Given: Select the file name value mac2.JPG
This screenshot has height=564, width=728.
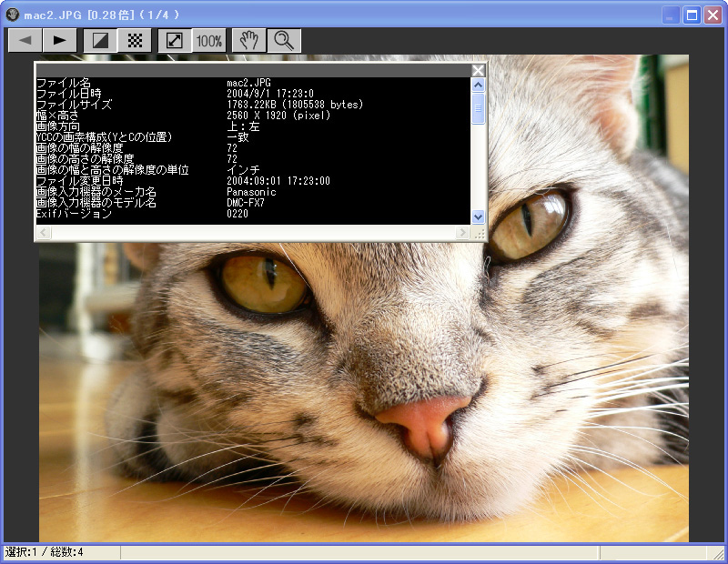Looking at the screenshot, I should point(251,83).
